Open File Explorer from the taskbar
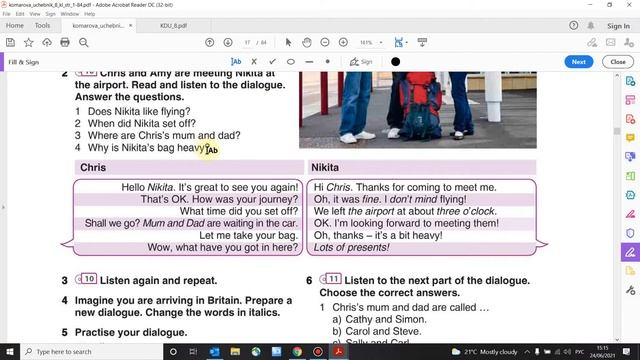Viewport: 640px width, 360px height. [235, 351]
